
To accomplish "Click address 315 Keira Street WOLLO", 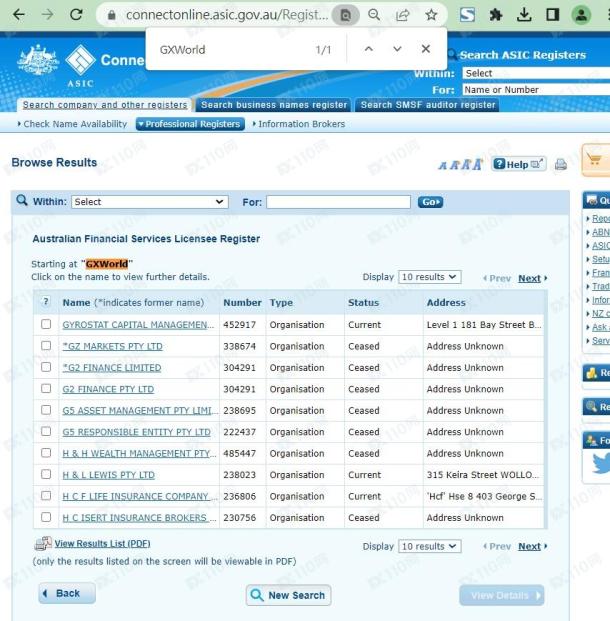I will tap(482, 474).
